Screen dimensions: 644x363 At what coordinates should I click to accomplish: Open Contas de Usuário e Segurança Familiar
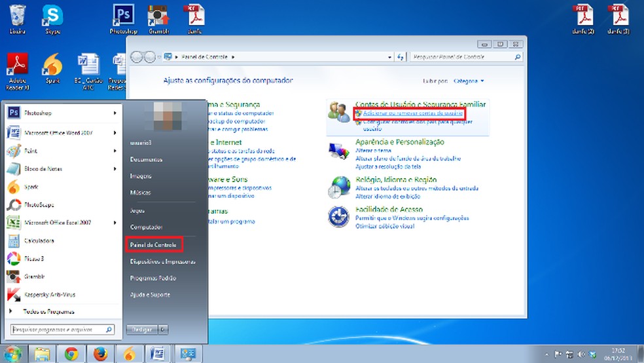[420, 104]
